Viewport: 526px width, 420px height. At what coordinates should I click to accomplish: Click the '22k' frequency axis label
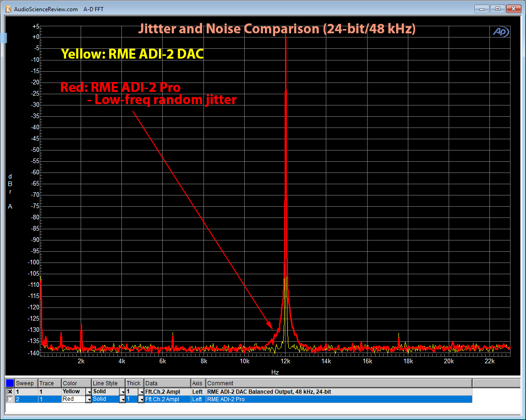tap(490, 361)
